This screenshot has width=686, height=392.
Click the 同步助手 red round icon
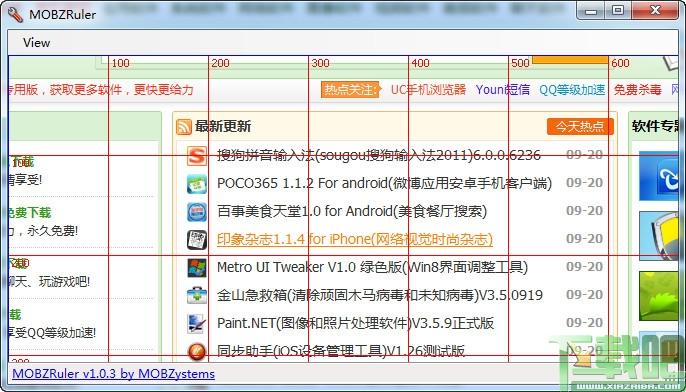coord(196,351)
